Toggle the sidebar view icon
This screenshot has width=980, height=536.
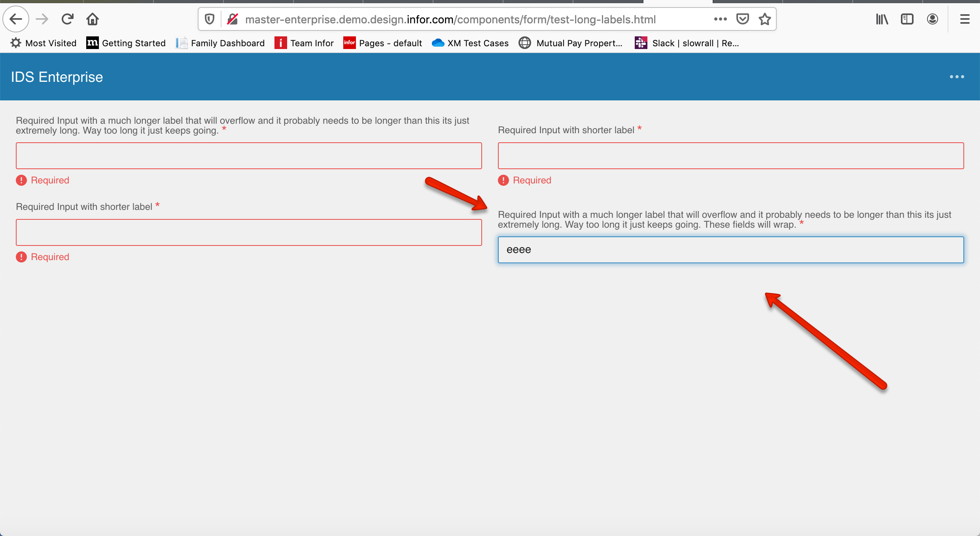click(907, 19)
